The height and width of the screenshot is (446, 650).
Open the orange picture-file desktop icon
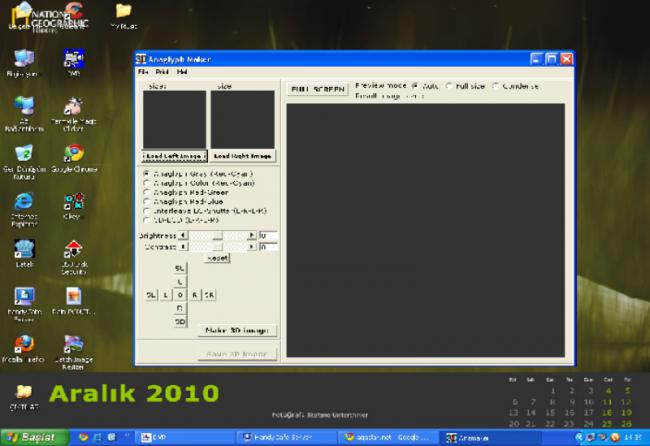74,296
